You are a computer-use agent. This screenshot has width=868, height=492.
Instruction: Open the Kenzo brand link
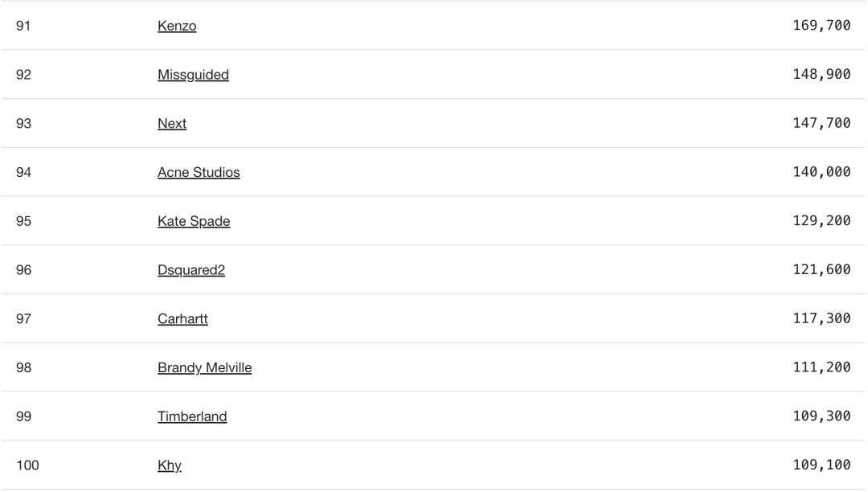[x=177, y=26]
